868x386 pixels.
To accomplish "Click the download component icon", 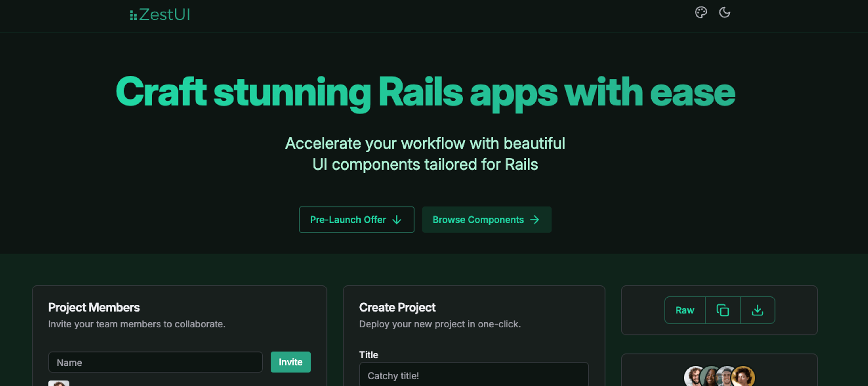I will (x=758, y=310).
